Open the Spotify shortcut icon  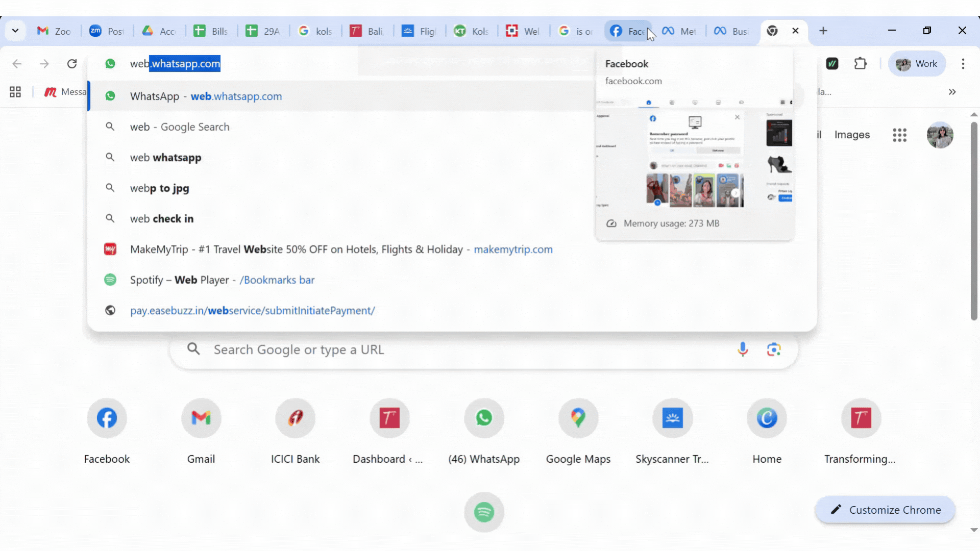pyautogui.click(x=484, y=512)
